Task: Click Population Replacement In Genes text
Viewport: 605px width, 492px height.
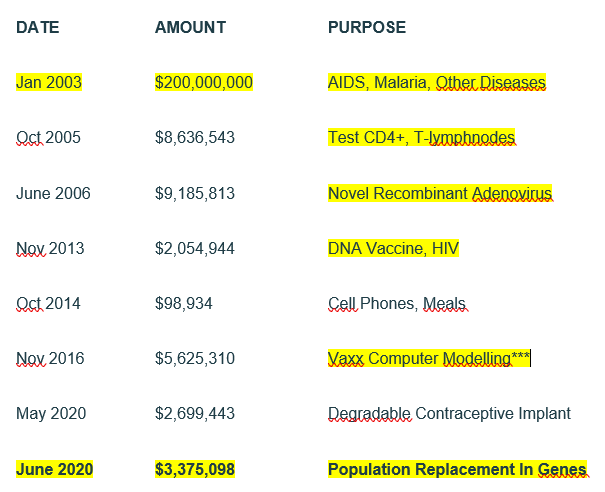Action: 457,469
